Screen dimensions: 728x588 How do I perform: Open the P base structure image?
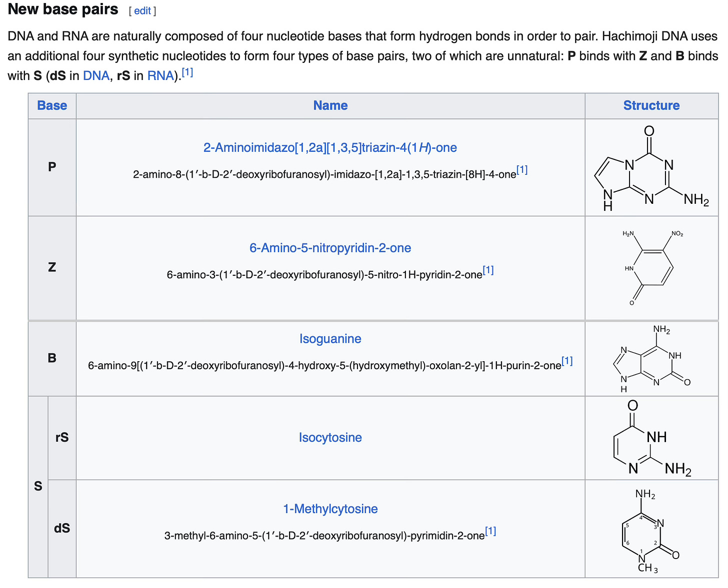(651, 168)
